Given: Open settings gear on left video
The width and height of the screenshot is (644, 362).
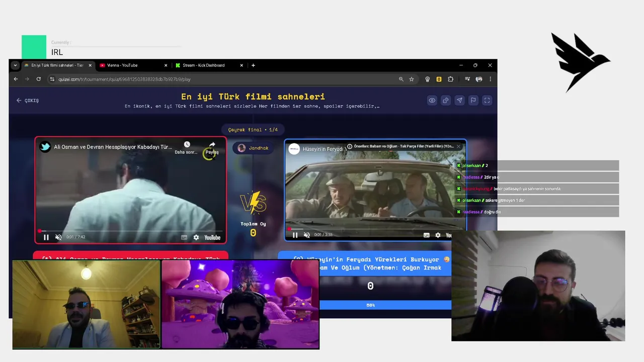Looking at the screenshot, I should coord(196,237).
